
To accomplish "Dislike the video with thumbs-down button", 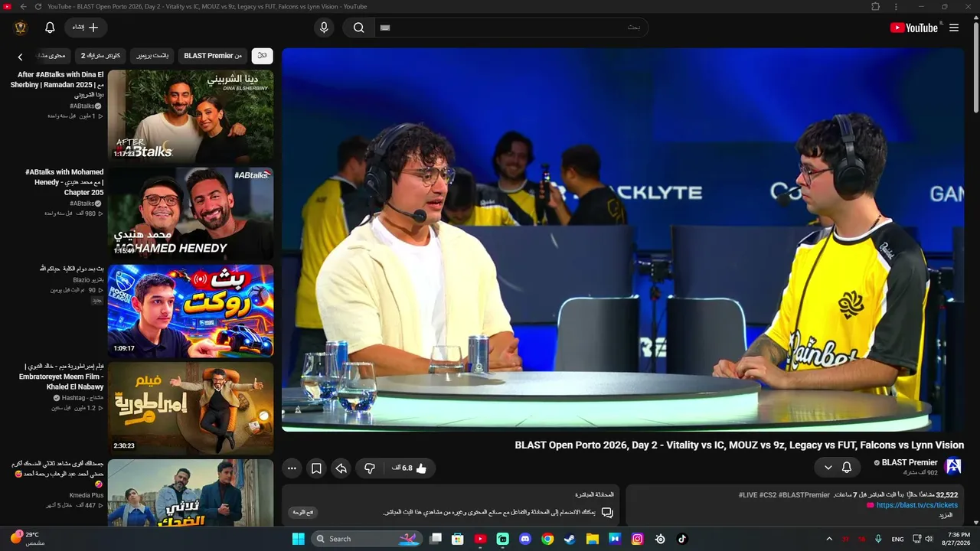I will click(370, 468).
